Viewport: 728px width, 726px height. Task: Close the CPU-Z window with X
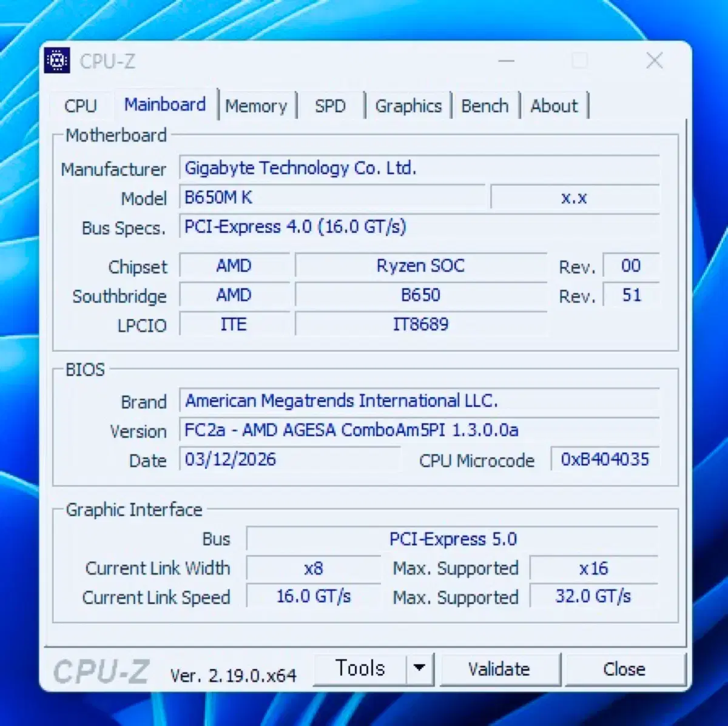(655, 61)
